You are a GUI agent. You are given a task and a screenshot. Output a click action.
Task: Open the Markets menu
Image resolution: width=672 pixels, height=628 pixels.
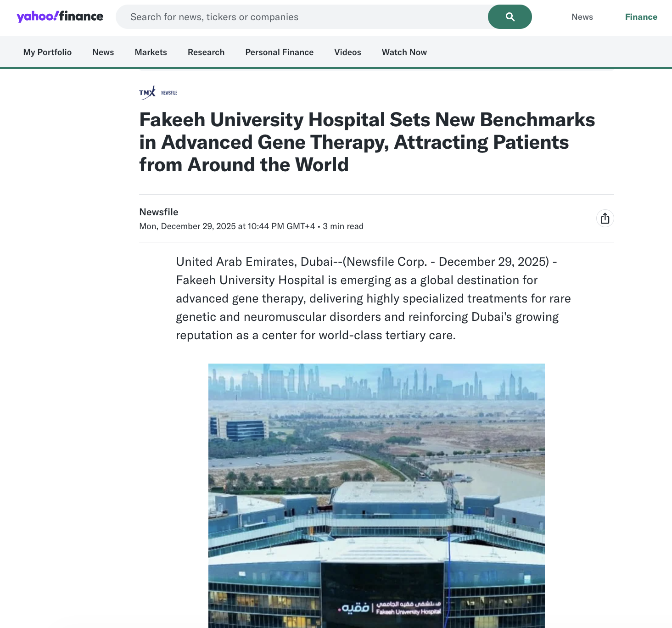tap(151, 52)
